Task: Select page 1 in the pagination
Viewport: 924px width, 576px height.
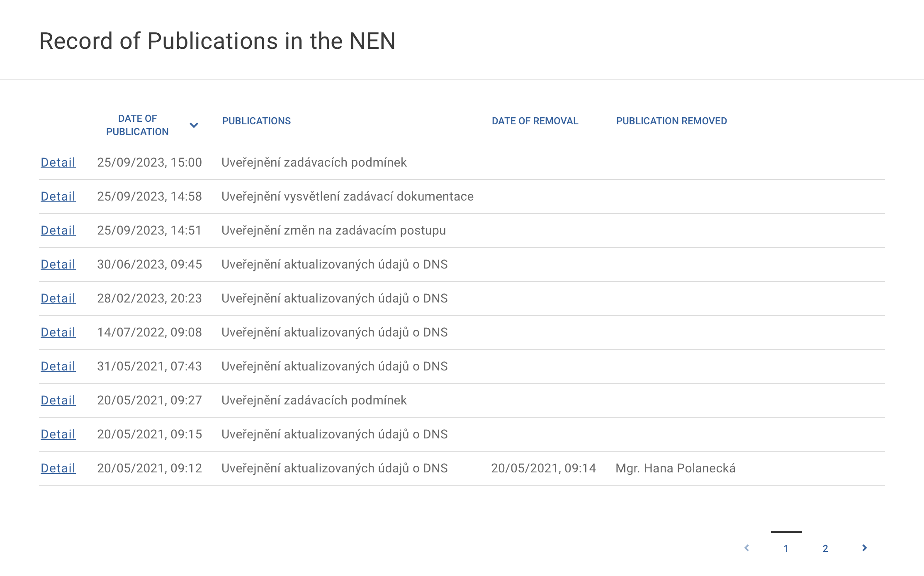Action: click(x=786, y=548)
